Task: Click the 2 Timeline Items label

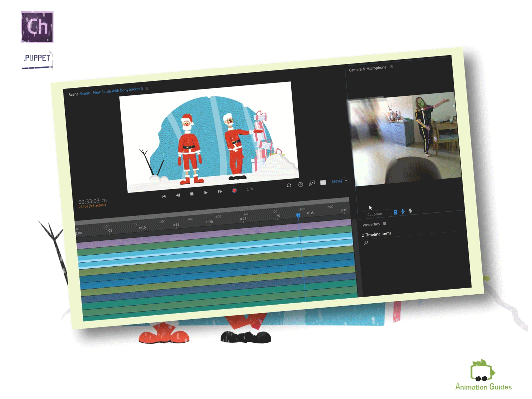Action: pyautogui.click(x=376, y=234)
